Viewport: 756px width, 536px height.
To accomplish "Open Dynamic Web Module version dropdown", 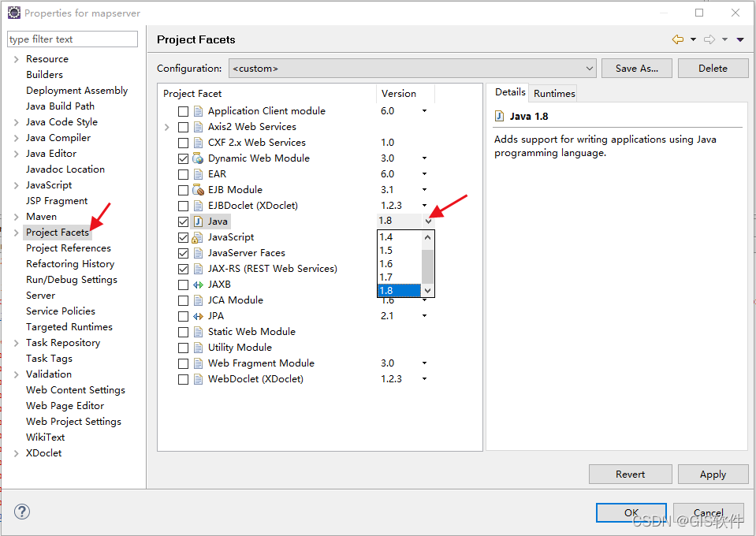I will pyautogui.click(x=424, y=158).
